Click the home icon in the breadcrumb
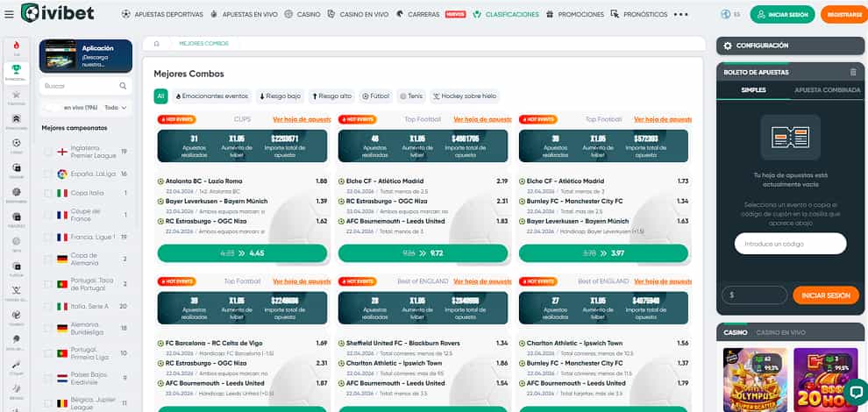 tap(157, 43)
